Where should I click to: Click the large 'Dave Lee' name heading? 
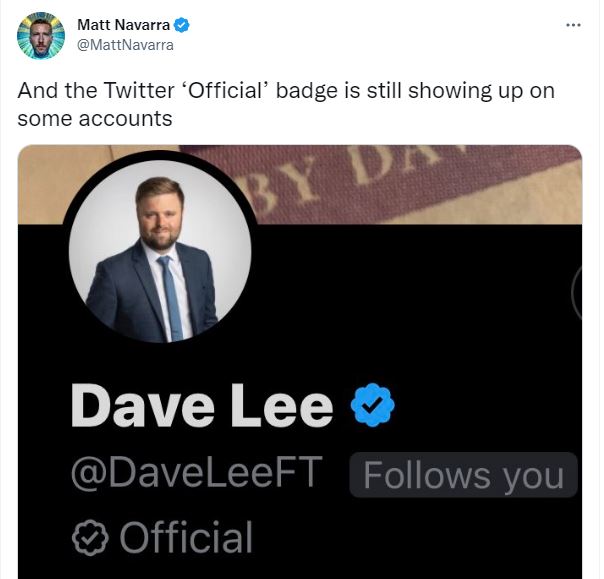(202, 405)
